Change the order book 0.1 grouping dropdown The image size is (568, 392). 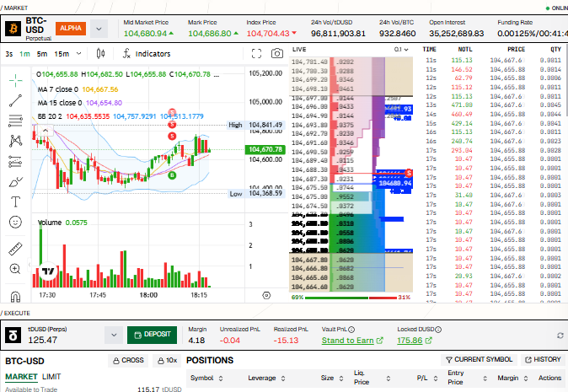[401, 49]
